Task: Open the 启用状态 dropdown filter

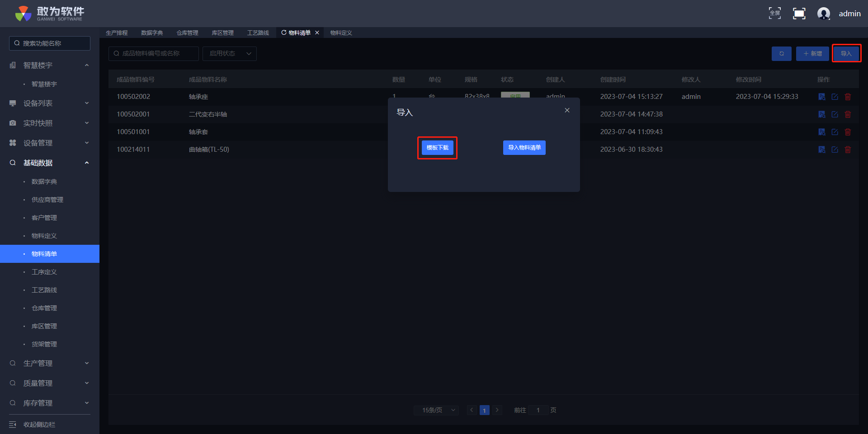Action: 230,54
